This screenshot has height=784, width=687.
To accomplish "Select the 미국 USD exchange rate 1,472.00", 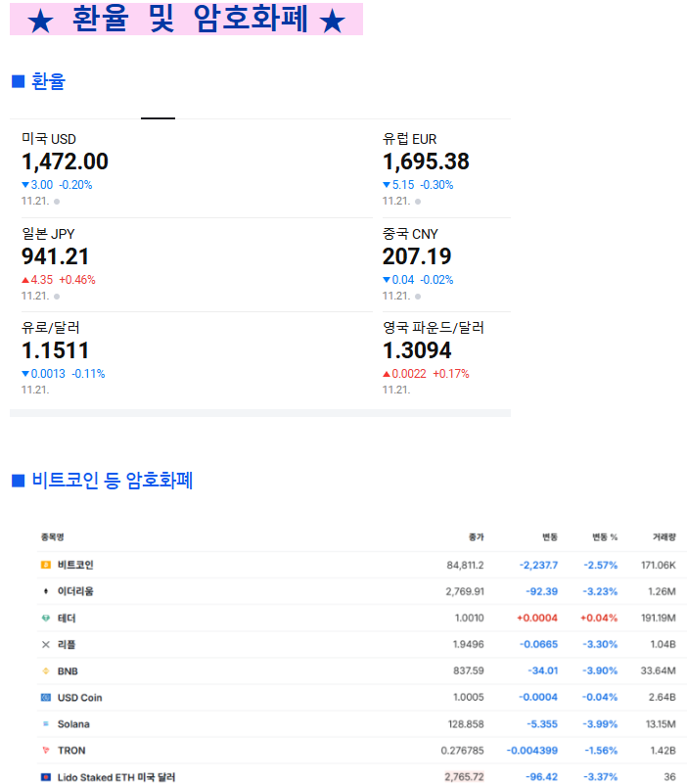I will pyautogui.click(x=66, y=162).
